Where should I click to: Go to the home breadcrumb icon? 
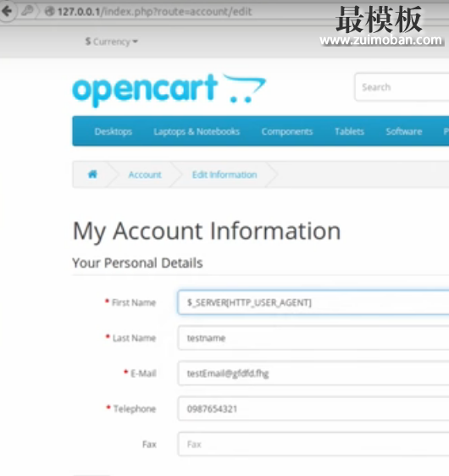point(92,174)
